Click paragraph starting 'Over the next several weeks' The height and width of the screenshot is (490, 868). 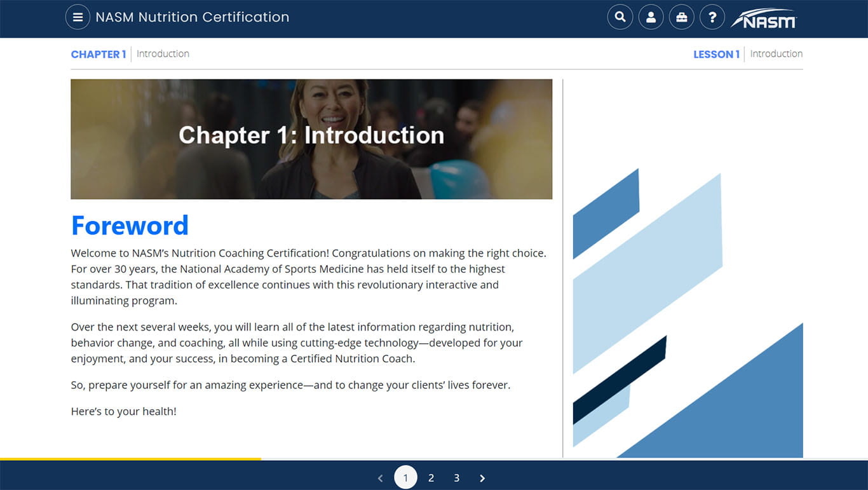[297, 343]
